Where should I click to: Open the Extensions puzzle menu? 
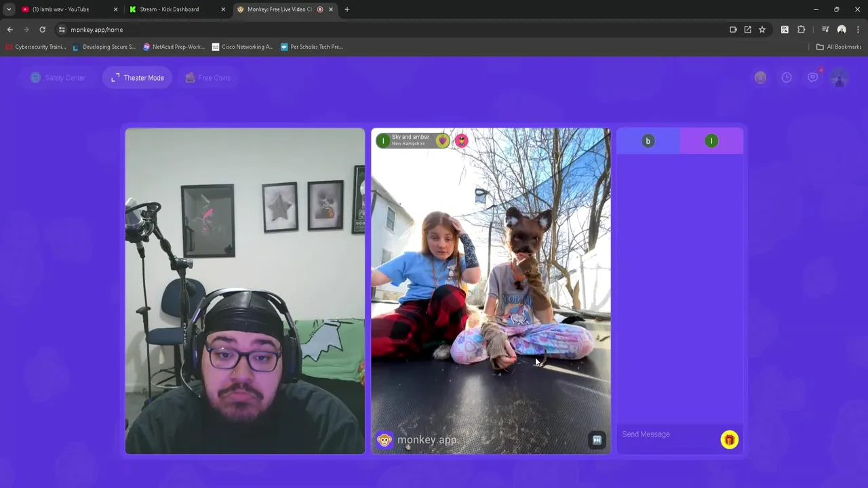[x=802, y=30]
